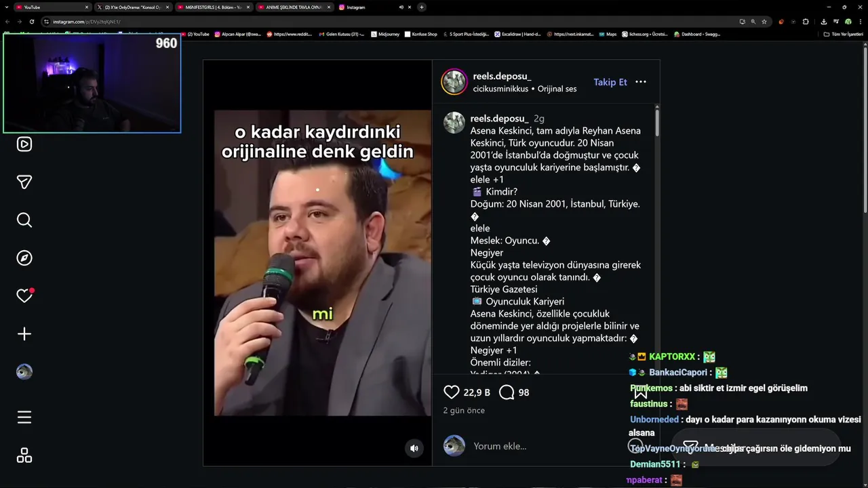Viewport: 868px width, 488px height.
Task: Open Reels from the left sidebar
Action: pyautogui.click(x=24, y=144)
